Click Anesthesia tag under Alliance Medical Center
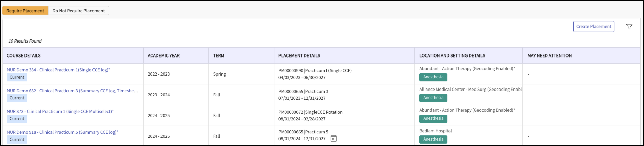Viewport: 644px width, 146px height. tap(433, 98)
